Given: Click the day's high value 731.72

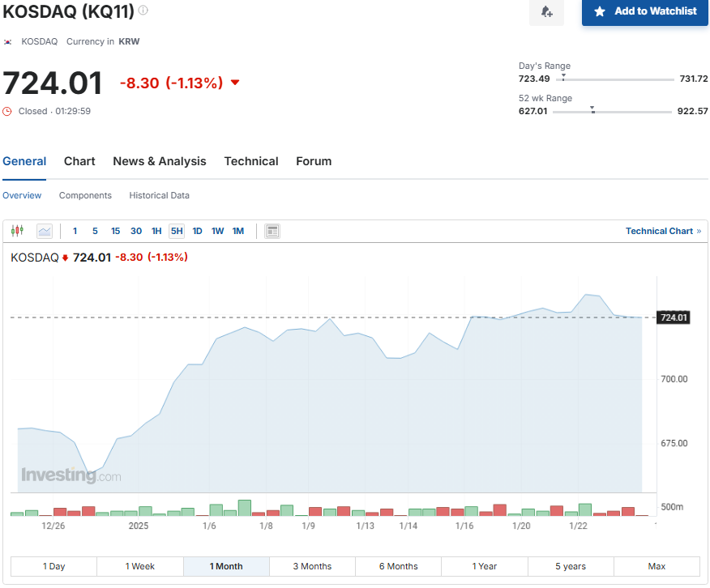Looking at the screenshot, I should 694,79.
